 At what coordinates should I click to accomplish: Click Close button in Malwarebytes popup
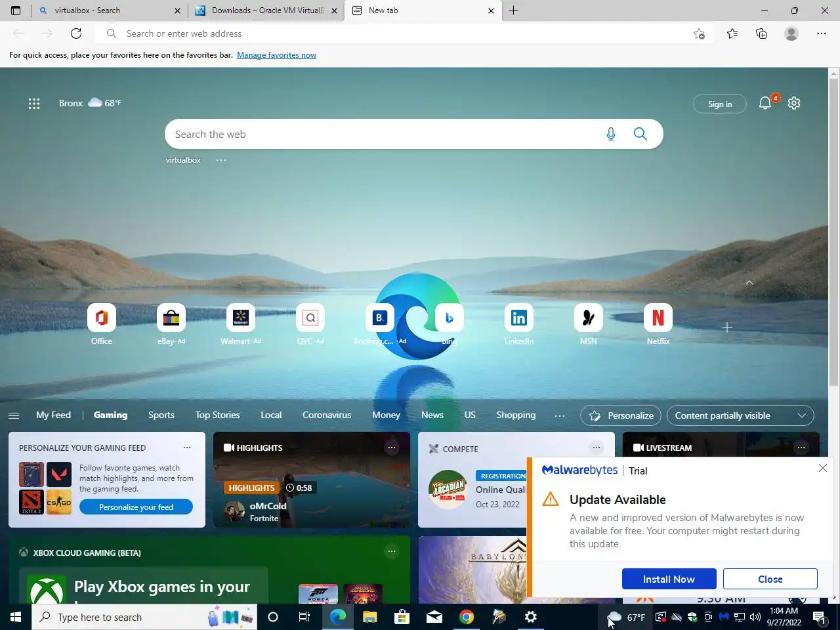click(x=770, y=579)
